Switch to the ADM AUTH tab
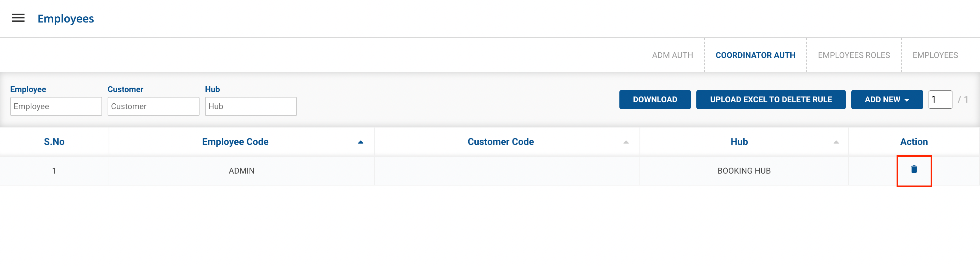 (x=672, y=55)
